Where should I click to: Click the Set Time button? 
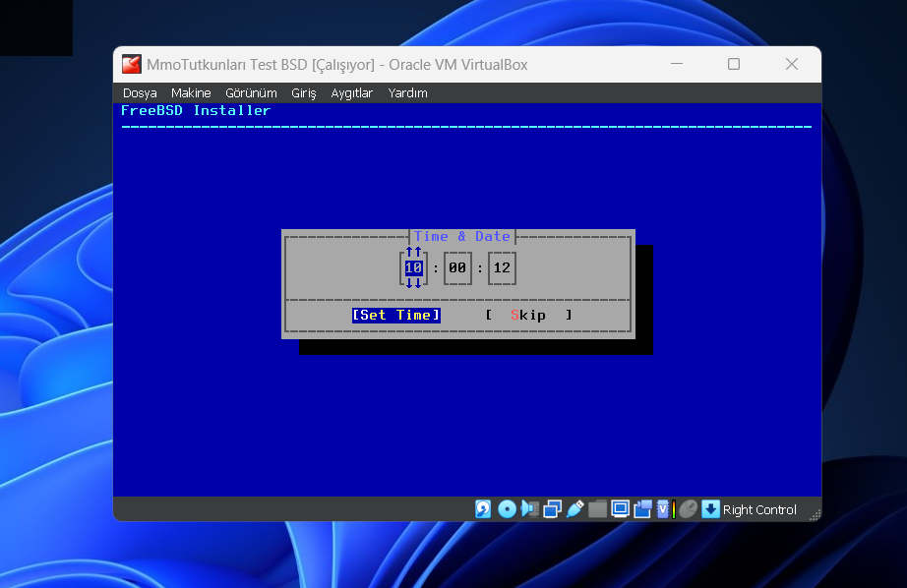396,315
